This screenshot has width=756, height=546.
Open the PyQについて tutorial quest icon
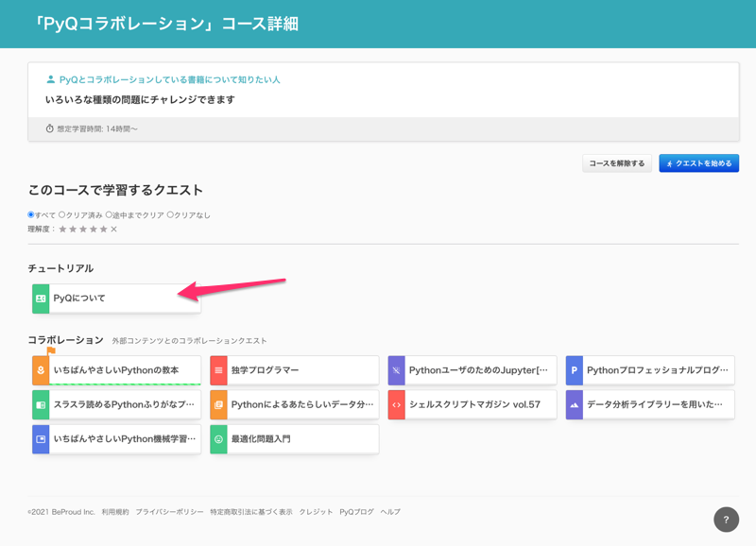[x=41, y=299]
